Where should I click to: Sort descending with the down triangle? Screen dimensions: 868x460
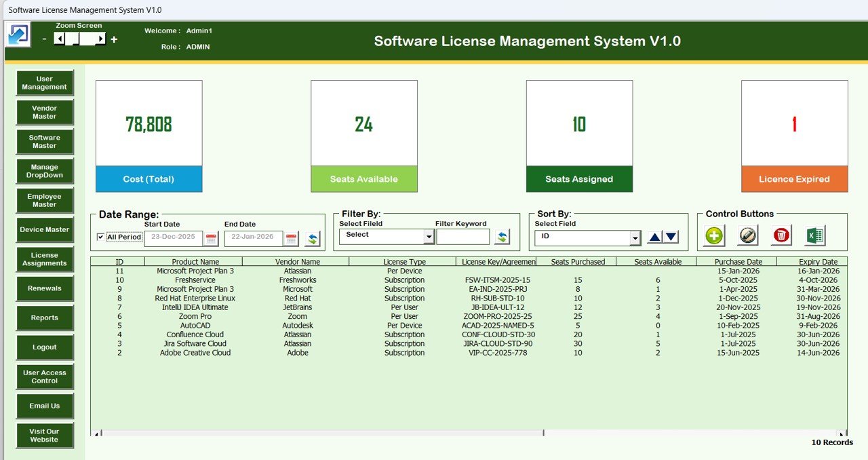671,237
